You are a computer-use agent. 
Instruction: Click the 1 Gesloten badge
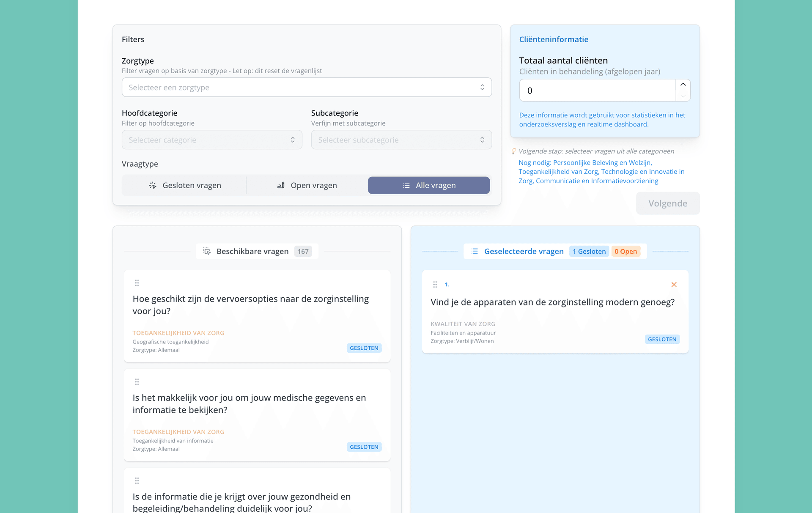click(589, 251)
